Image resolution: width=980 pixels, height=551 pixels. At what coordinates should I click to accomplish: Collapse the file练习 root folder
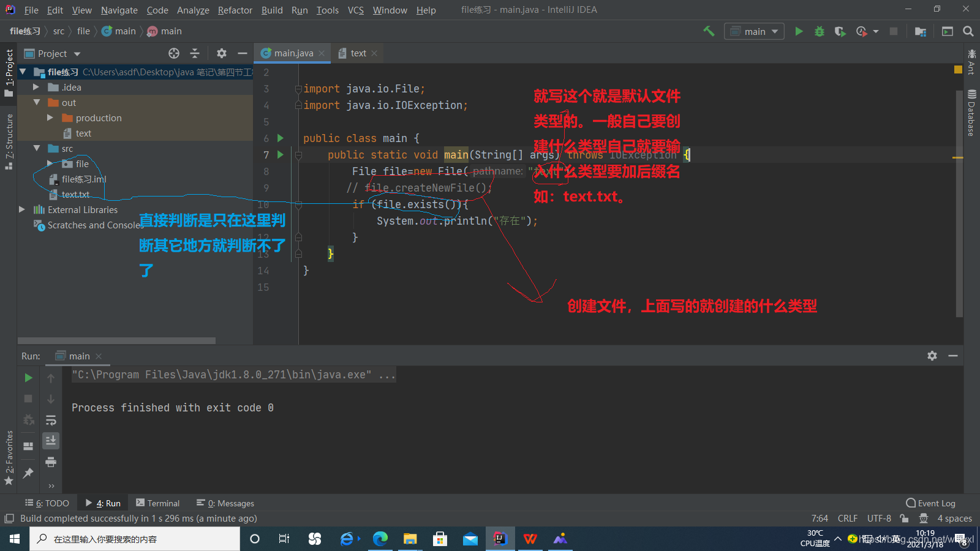[23, 72]
